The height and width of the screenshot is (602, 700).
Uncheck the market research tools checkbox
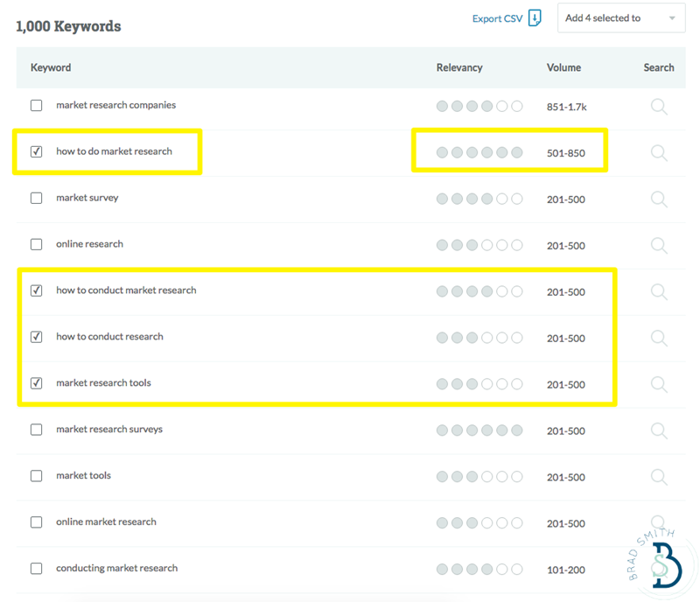click(36, 383)
